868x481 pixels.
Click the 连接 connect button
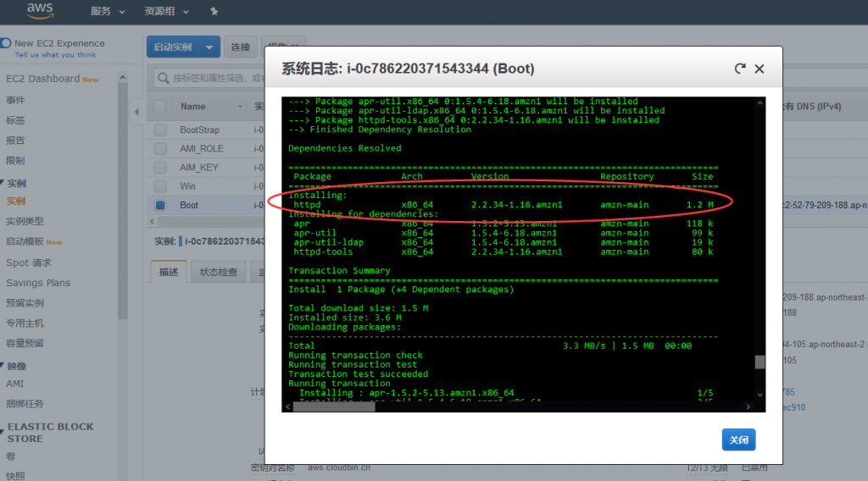(x=240, y=47)
